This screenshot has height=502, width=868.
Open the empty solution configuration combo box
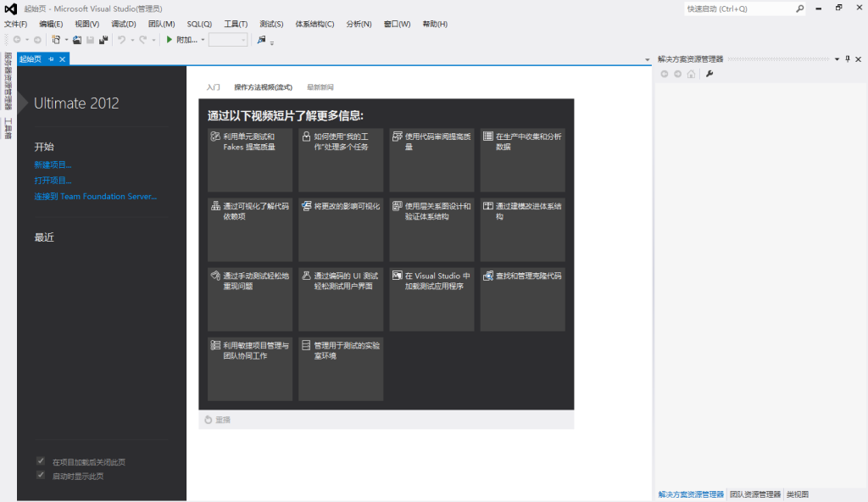(228, 40)
